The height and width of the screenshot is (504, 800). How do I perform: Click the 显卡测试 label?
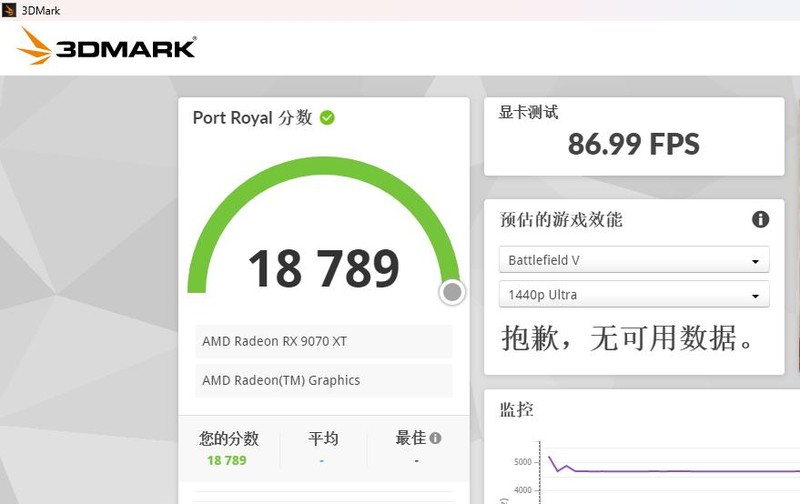(528, 112)
